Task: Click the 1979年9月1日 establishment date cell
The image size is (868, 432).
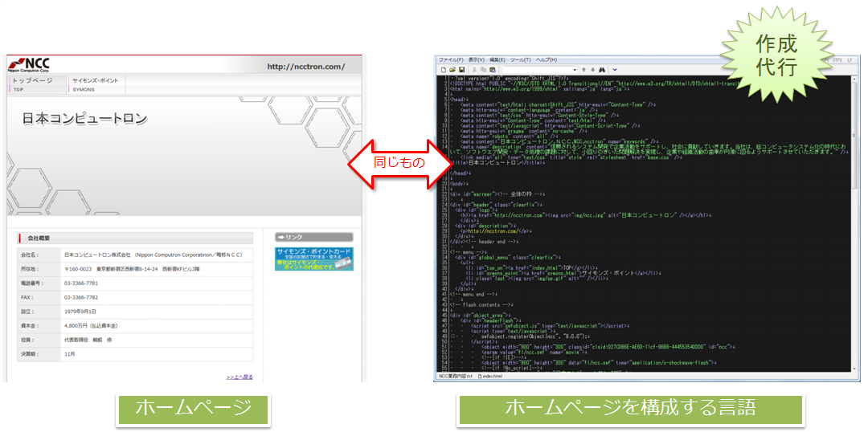Action: point(157,312)
